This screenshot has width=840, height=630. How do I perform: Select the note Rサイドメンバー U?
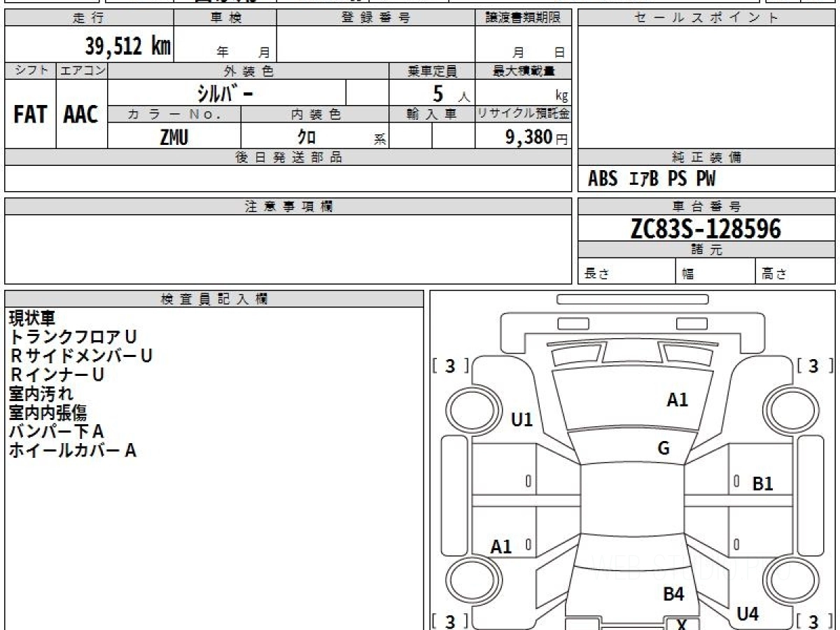coord(80,356)
